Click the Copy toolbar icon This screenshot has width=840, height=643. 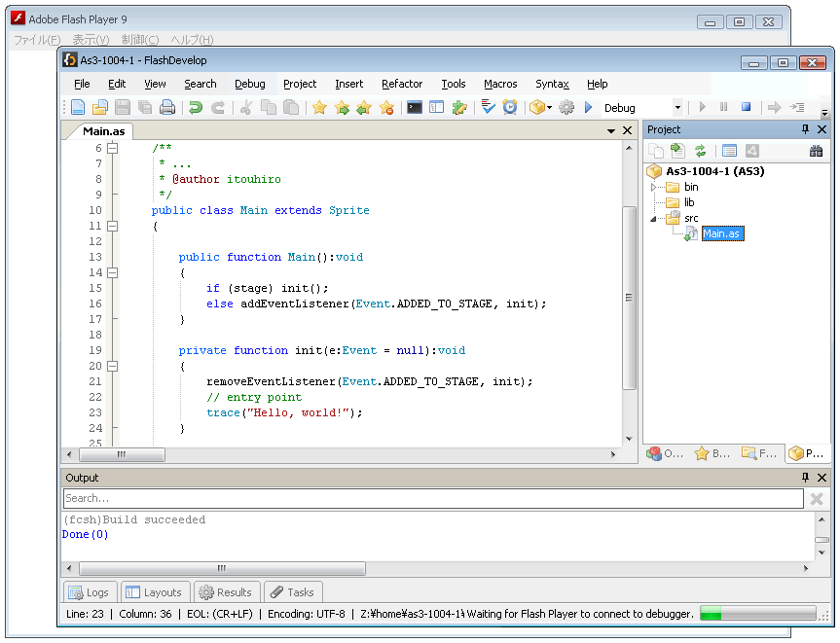tap(269, 108)
